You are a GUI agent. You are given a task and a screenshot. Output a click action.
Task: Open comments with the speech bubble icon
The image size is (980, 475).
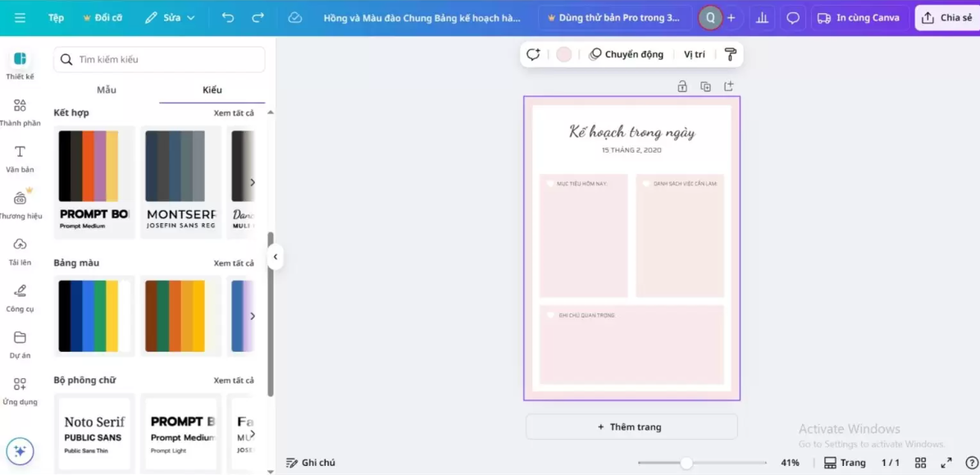click(792, 16)
